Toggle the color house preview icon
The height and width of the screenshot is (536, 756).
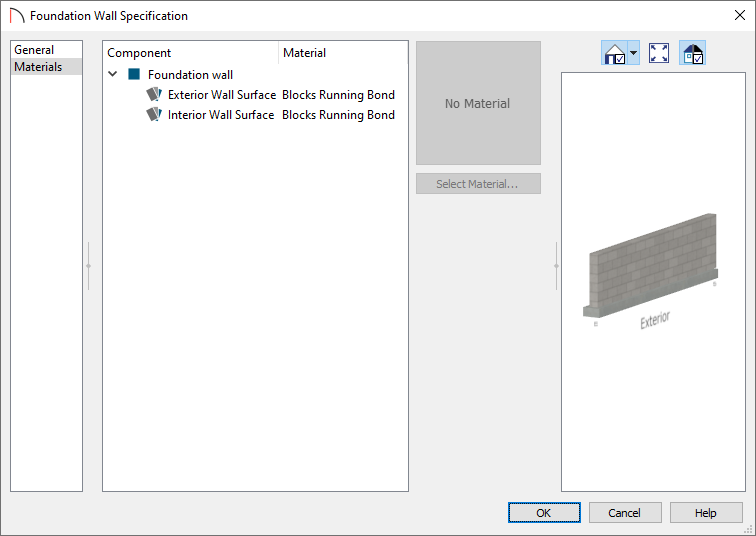[692, 53]
